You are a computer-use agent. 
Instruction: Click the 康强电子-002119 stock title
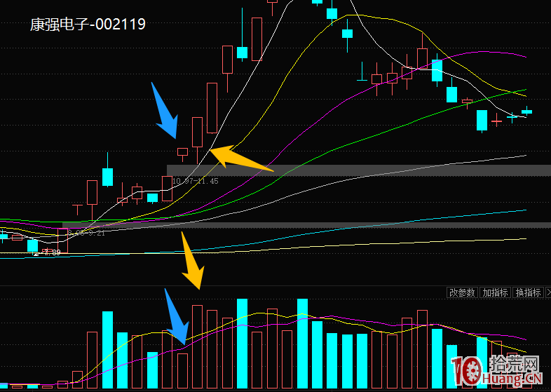[x=88, y=25]
